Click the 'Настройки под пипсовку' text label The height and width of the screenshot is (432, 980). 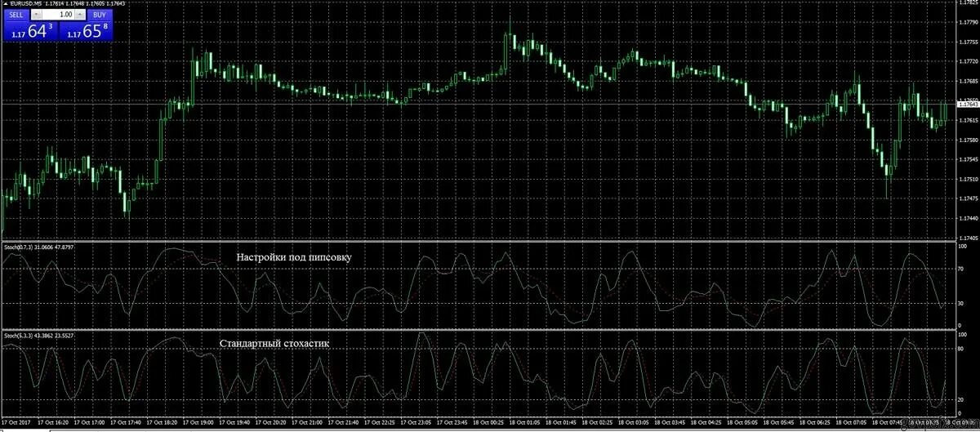click(294, 256)
